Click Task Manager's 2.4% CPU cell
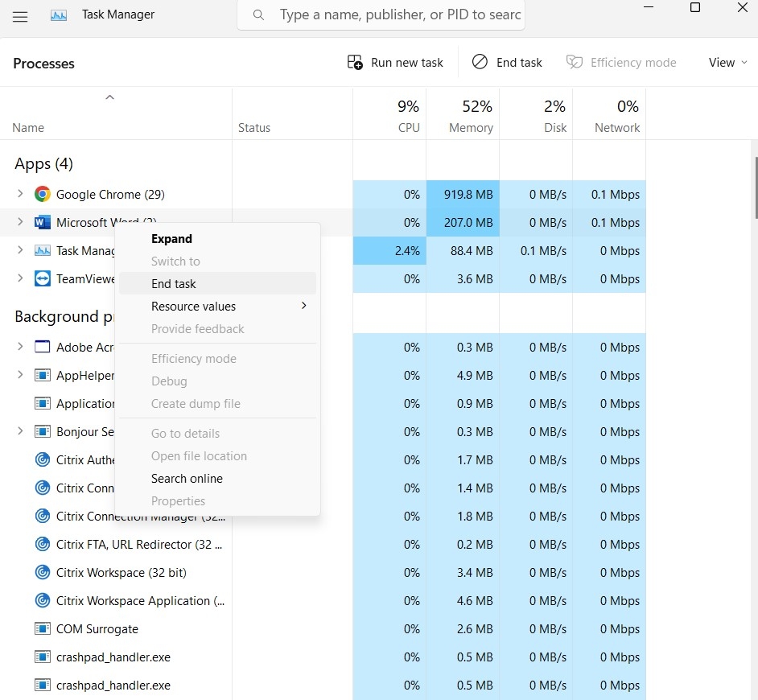This screenshot has height=700, width=758. point(389,250)
